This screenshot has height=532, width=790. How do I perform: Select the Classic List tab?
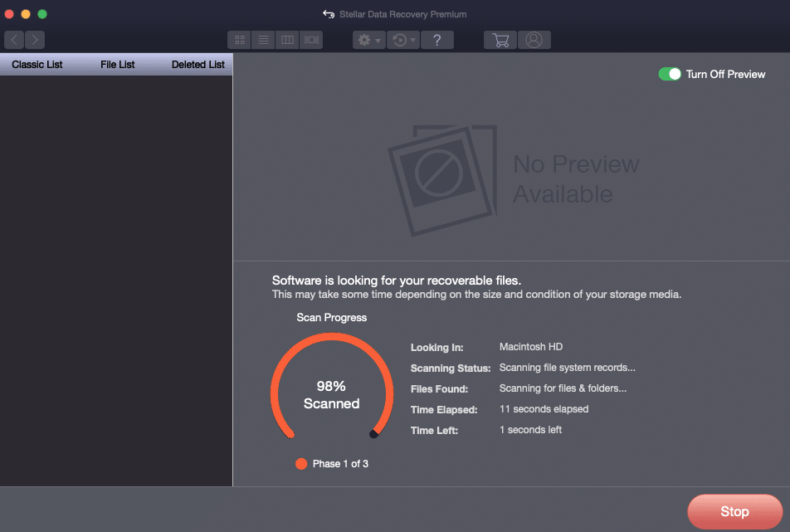coord(36,64)
